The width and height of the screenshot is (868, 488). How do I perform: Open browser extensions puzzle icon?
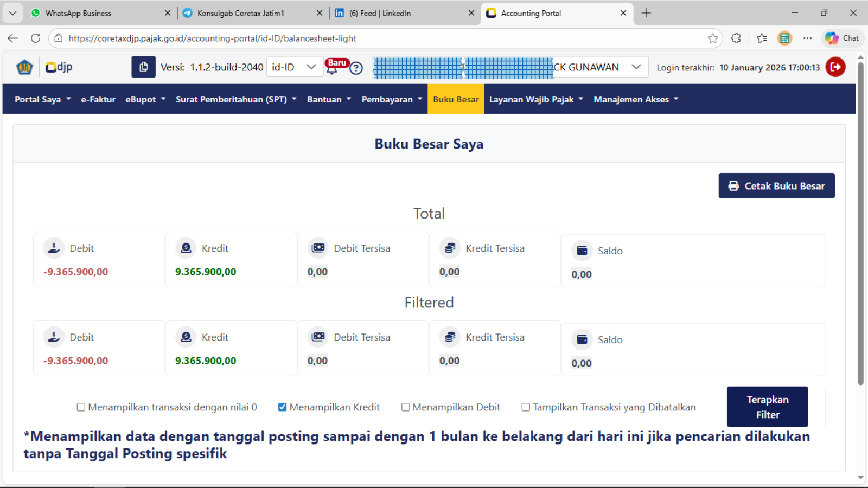736,38
